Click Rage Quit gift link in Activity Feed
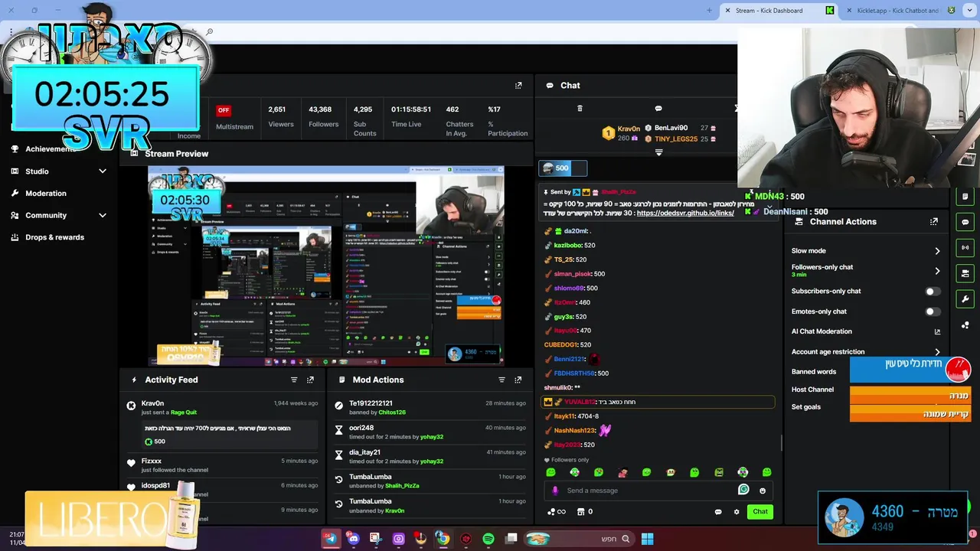The height and width of the screenshot is (551, 980). pyautogui.click(x=184, y=412)
